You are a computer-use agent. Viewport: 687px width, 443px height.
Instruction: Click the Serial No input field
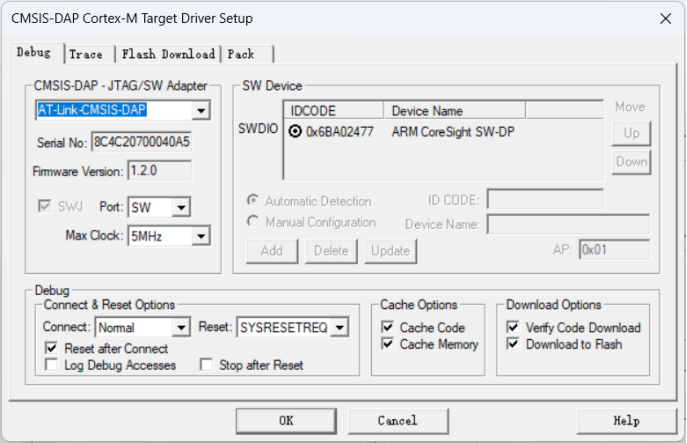click(141, 142)
